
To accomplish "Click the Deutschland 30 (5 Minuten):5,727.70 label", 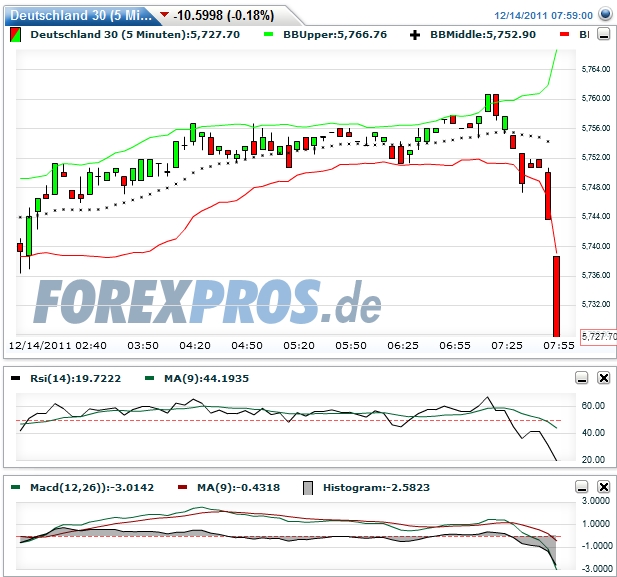I will click(x=135, y=35).
